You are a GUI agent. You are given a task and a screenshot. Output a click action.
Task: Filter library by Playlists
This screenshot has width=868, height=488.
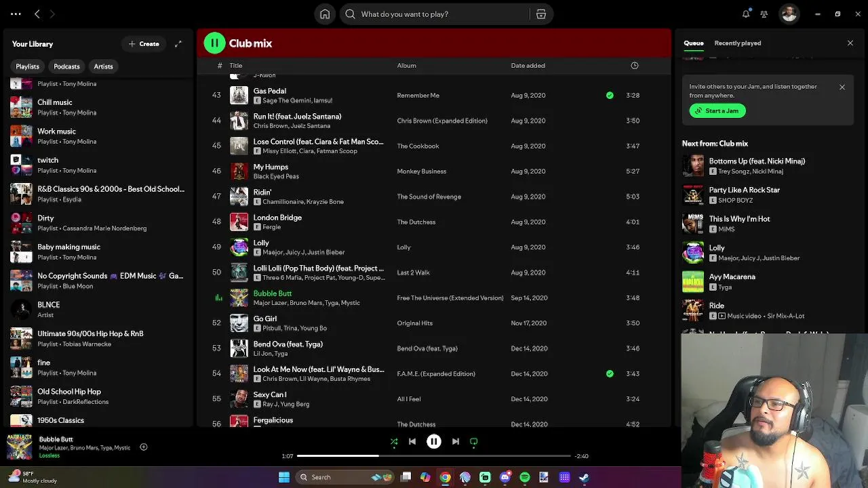28,66
